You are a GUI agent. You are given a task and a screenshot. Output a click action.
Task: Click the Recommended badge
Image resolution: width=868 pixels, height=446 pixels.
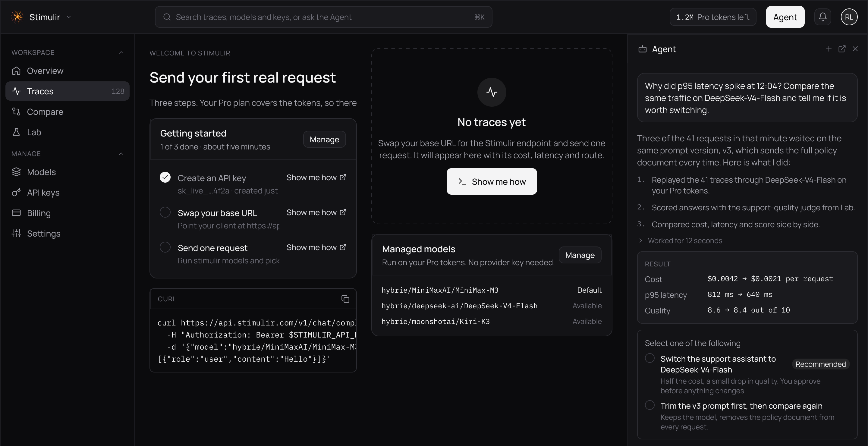(820, 364)
